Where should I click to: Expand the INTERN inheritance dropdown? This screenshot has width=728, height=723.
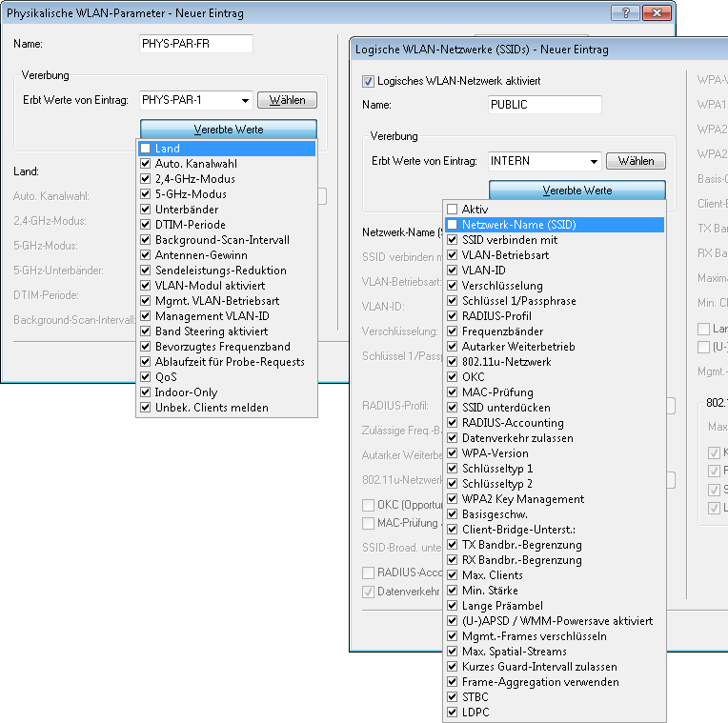pyautogui.click(x=594, y=161)
